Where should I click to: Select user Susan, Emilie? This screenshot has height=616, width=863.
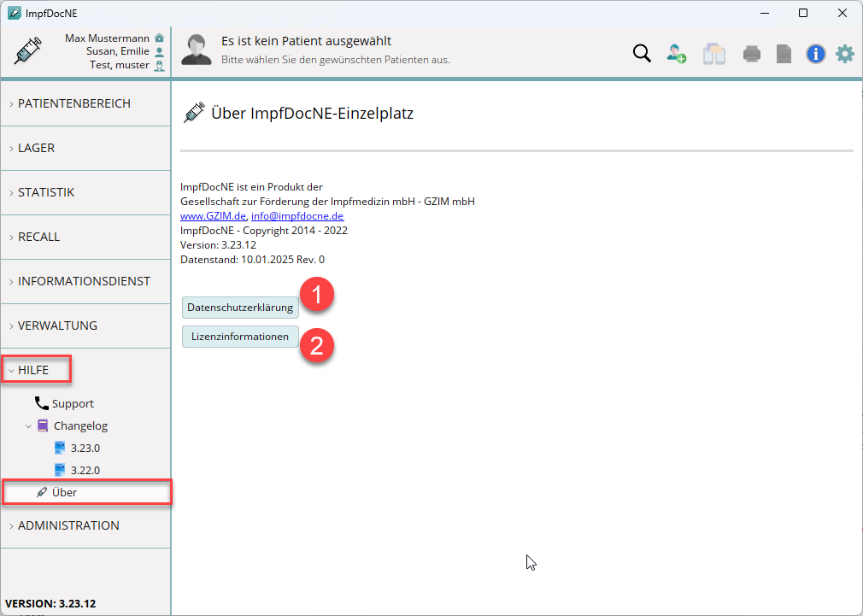click(x=118, y=51)
